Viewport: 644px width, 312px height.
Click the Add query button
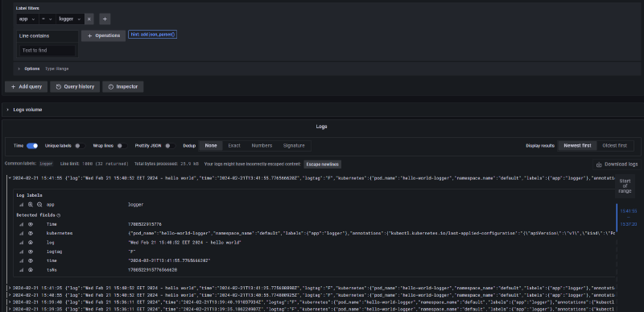pos(27,87)
